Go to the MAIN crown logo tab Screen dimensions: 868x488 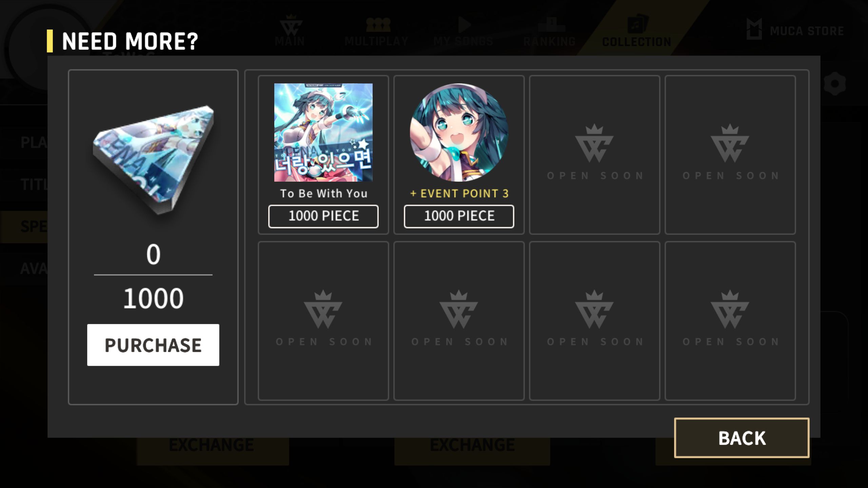pyautogui.click(x=290, y=31)
